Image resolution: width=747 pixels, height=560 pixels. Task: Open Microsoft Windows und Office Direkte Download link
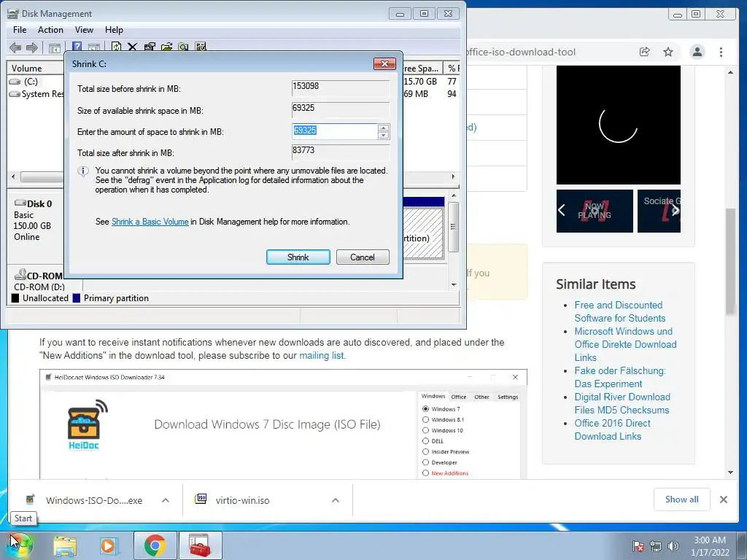coord(625,344)
